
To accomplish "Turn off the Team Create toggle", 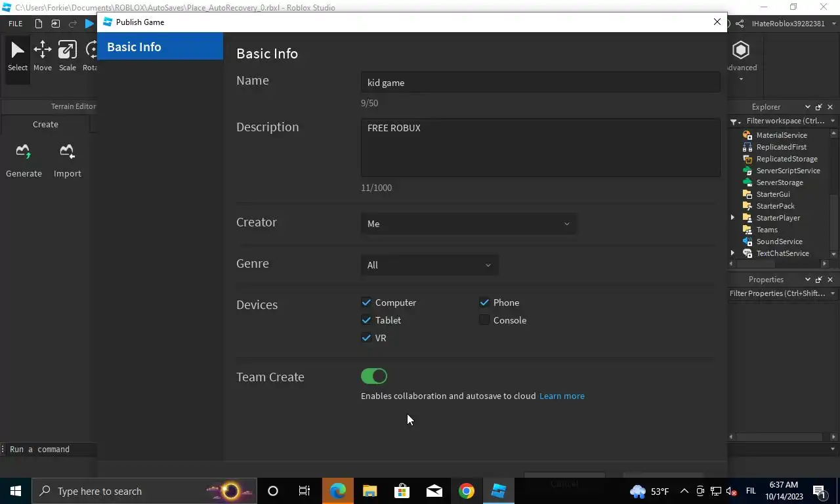I will (374, 376).
